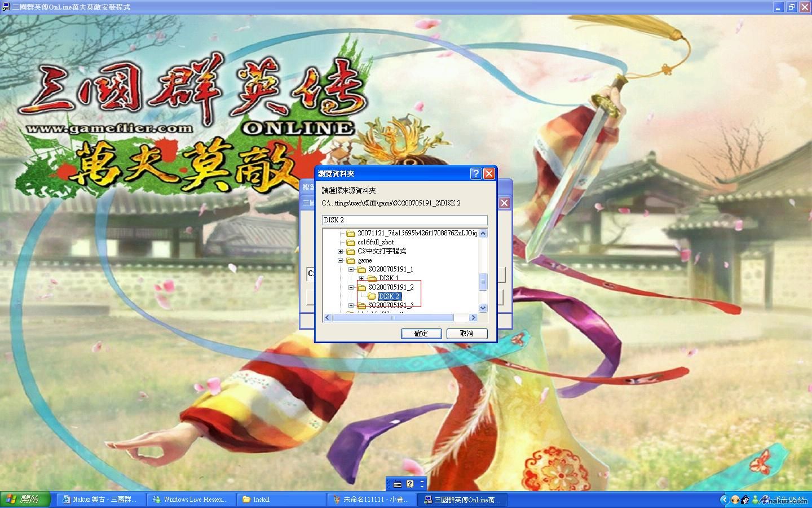Click the 取消 (Cancel) button
Screen dimensions: 812x508
coord(467,334)
